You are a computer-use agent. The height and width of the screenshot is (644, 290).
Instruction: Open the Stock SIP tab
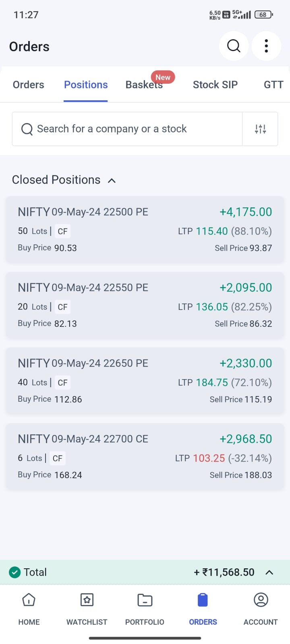click(215, 85)
